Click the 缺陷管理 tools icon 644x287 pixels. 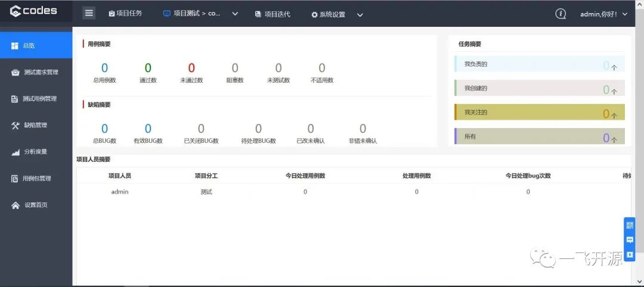tap(15, 126)
